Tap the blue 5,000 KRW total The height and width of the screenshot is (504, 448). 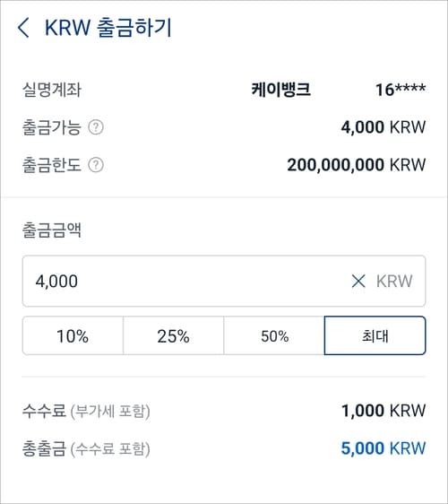coord(383,448)
